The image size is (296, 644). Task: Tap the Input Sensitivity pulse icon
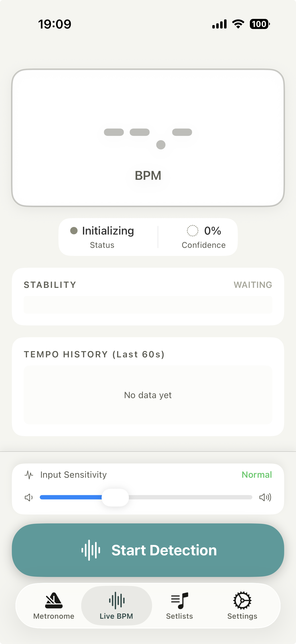pos(29,475)
